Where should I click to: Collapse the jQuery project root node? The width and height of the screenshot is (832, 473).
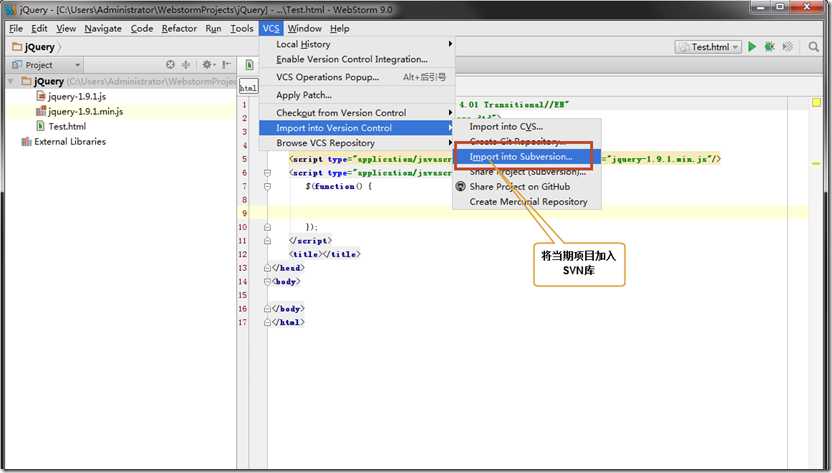(x=11, y=81)
